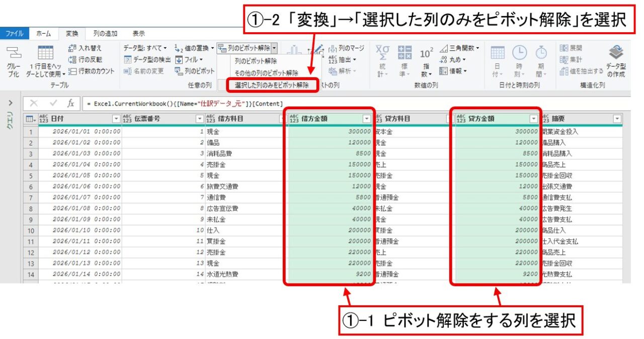
Task: Click the 列のピボット (Pivot Column) icon
Action: pyautogui.click(x=178, y=72)
